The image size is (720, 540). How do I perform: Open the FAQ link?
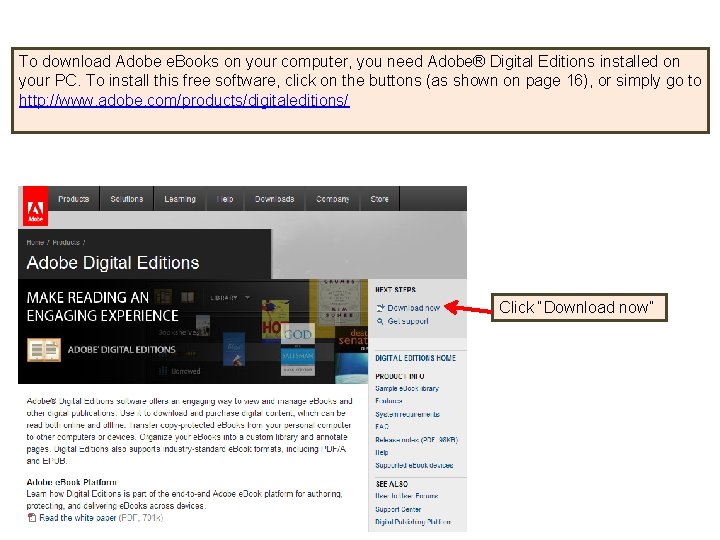[382, 427]
